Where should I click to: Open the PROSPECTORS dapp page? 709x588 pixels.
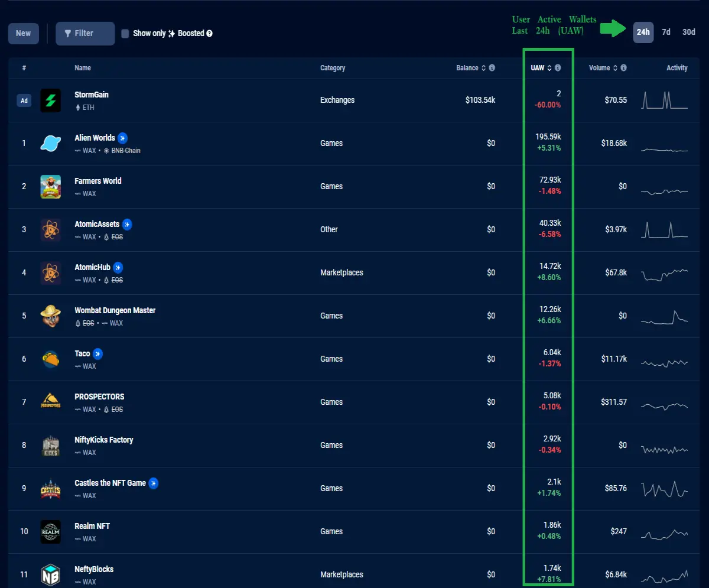tap(99, 397)
